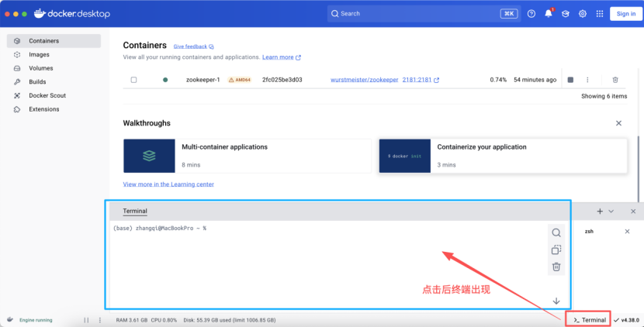This screenshot has width=644, height=327.
Task: Open the Learning center graduation-cap icon
Action: point(566,13)
